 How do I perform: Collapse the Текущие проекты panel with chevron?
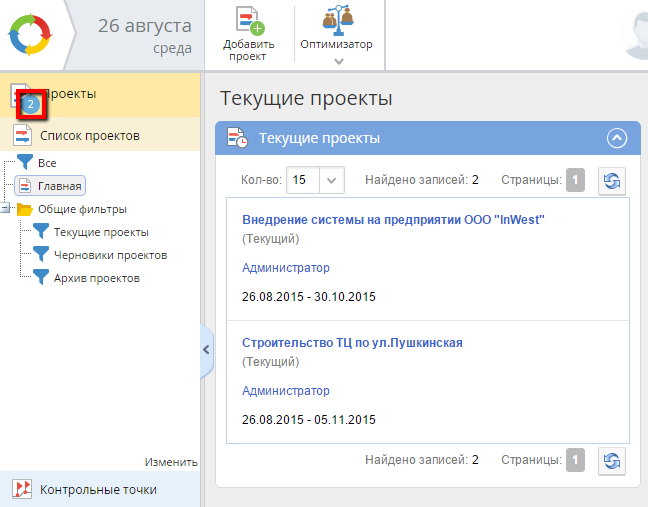(617, 138)
